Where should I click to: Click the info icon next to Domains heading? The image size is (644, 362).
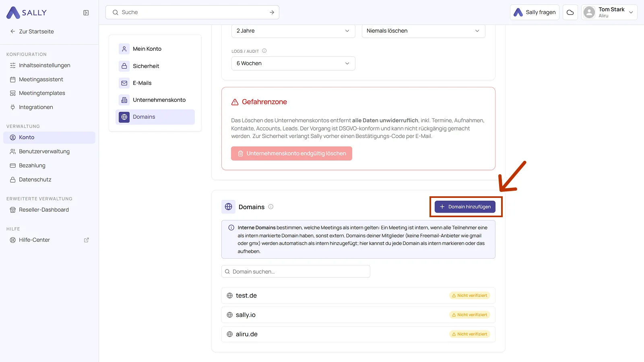[271, 207]
